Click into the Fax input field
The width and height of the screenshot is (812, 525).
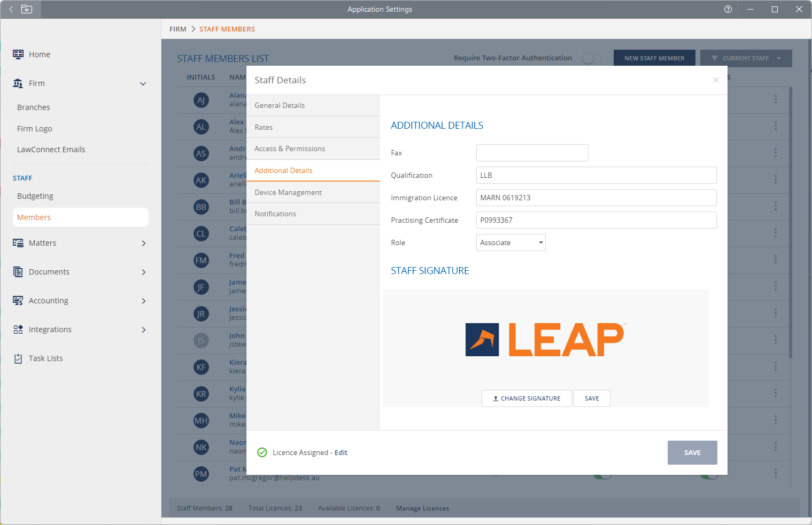point(532,153)
